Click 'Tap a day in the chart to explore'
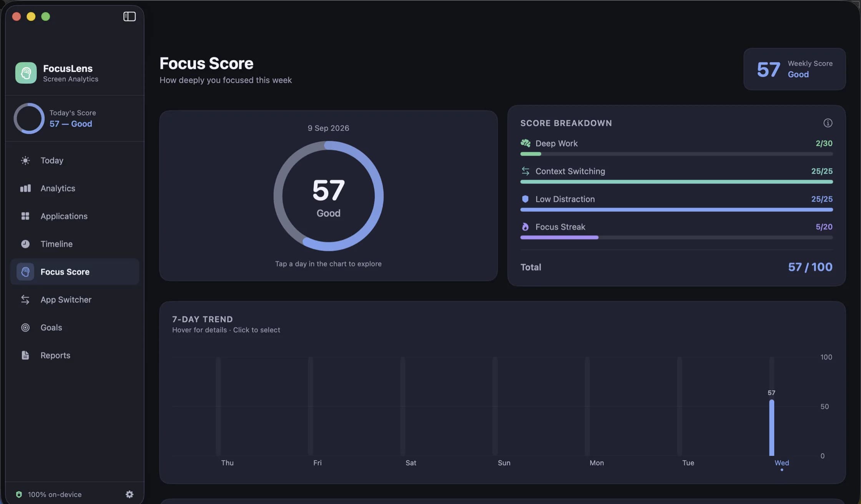The width and height of the screenshot is (861, 504). click(x=328, y=264)
